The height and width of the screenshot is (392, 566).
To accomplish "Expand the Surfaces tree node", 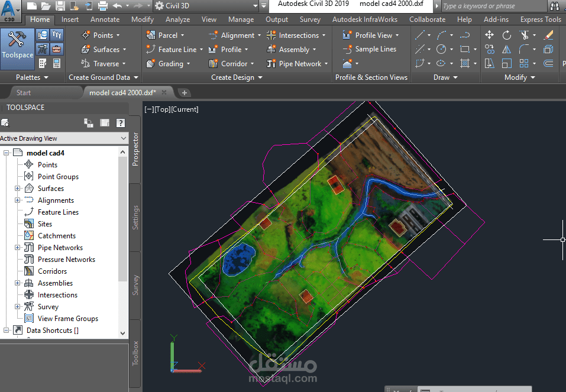I will (17, 189).
